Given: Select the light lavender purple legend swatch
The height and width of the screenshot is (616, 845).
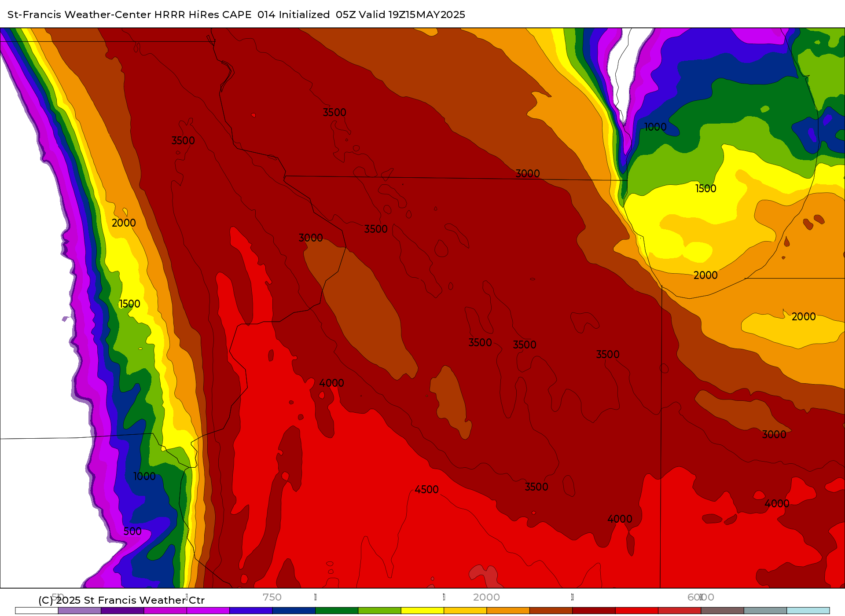Looking at the screenshot, I should (x=80, y=611).
